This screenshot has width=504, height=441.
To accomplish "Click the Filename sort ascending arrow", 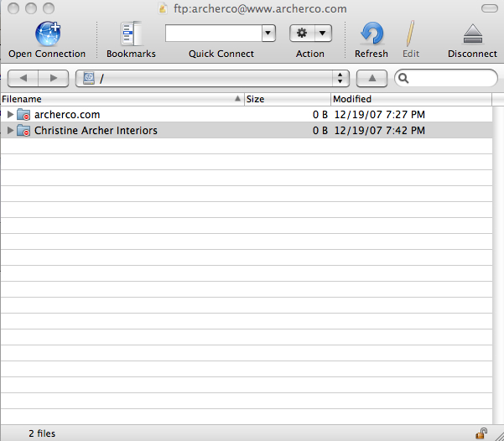I will coord(237,98).
